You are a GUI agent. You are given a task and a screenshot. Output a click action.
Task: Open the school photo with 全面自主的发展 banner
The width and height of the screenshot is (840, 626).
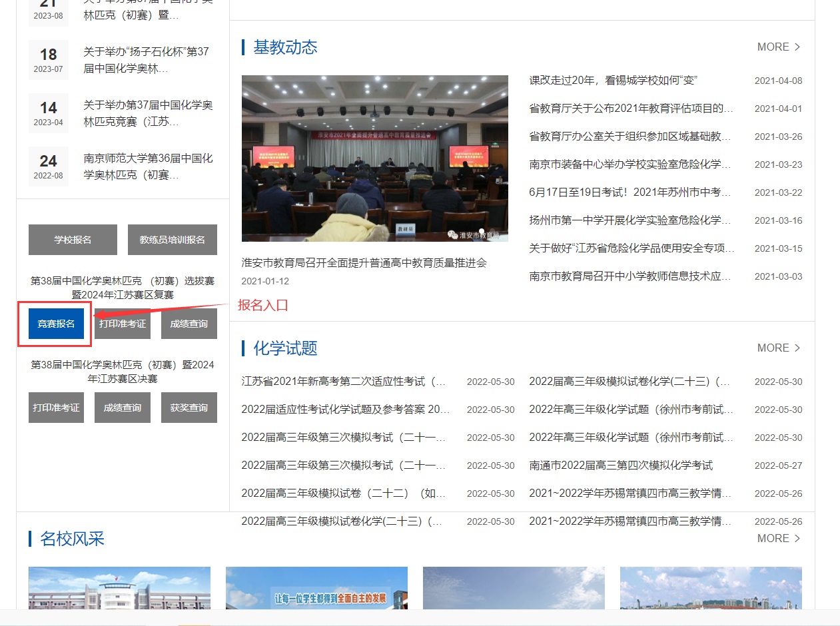(316, 588)
